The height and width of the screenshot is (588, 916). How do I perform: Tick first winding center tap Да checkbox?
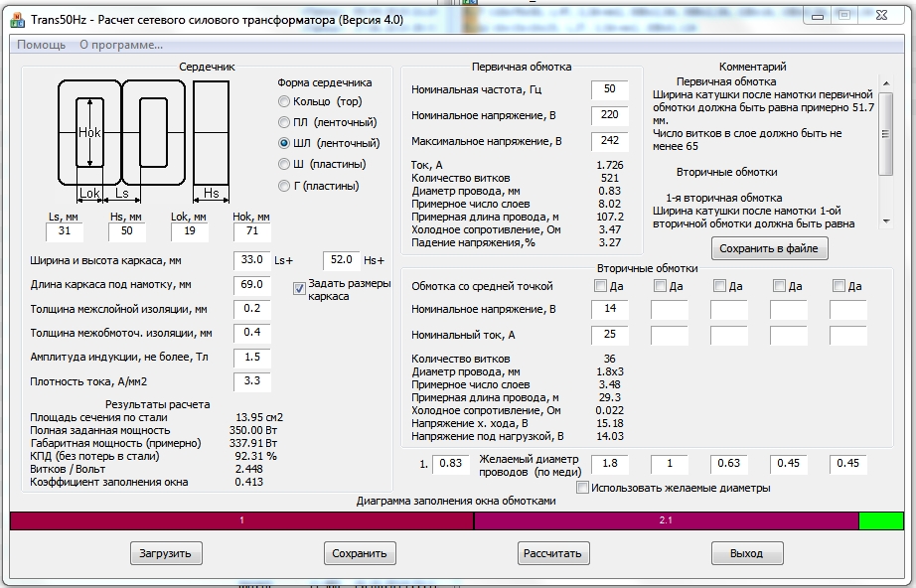(x=600, y=286)
